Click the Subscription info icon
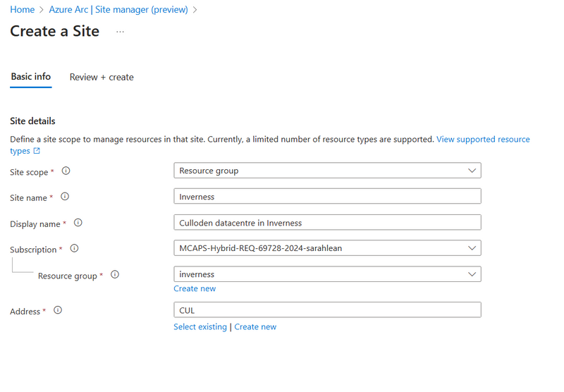Screen dimensions: 564x392 pos(74,248)
